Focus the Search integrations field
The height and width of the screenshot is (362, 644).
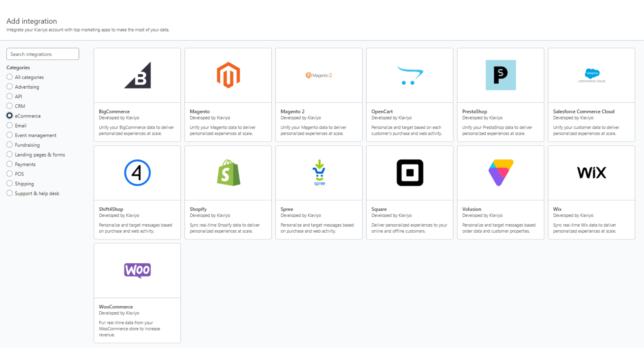[43, 54]
